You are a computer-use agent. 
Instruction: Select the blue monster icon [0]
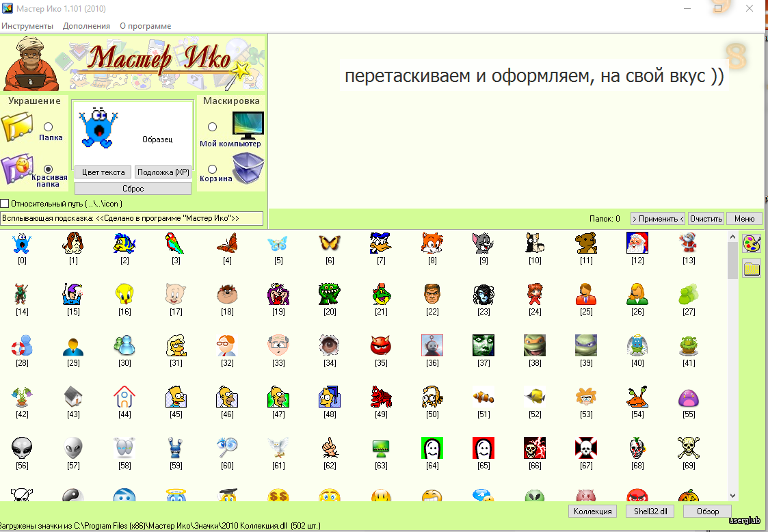tap(22, 243)
